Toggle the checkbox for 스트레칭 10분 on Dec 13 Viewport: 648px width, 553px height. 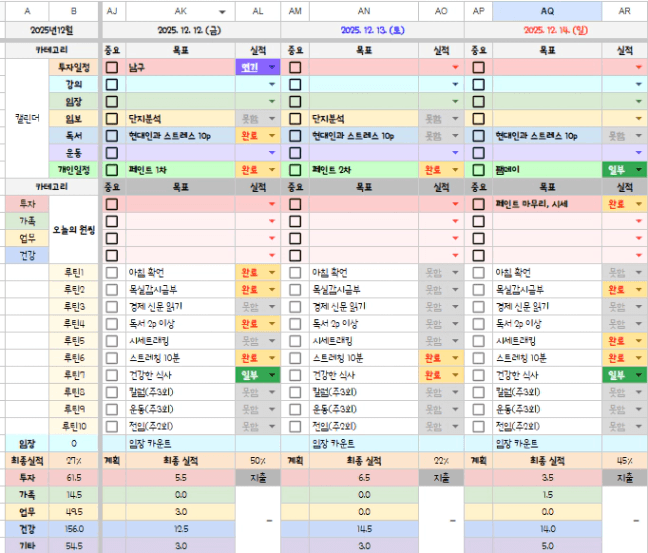(295, 357)
